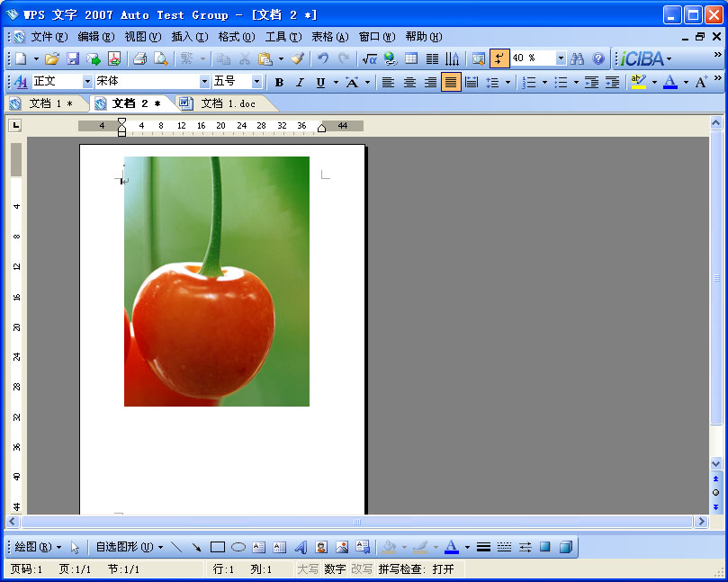Insert a table from the toolbar
This screenshot has height=582, width=728.
411,58
